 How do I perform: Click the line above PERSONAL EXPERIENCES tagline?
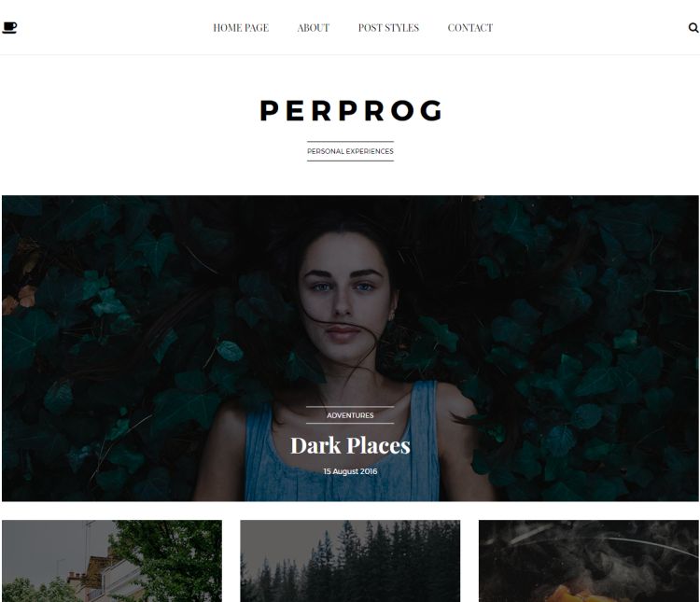(350, 142)
